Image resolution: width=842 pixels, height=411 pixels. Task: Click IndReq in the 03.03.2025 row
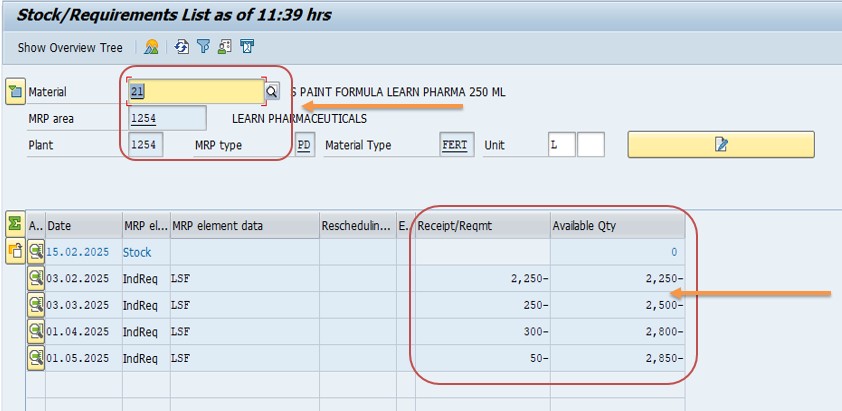point(140,305)
